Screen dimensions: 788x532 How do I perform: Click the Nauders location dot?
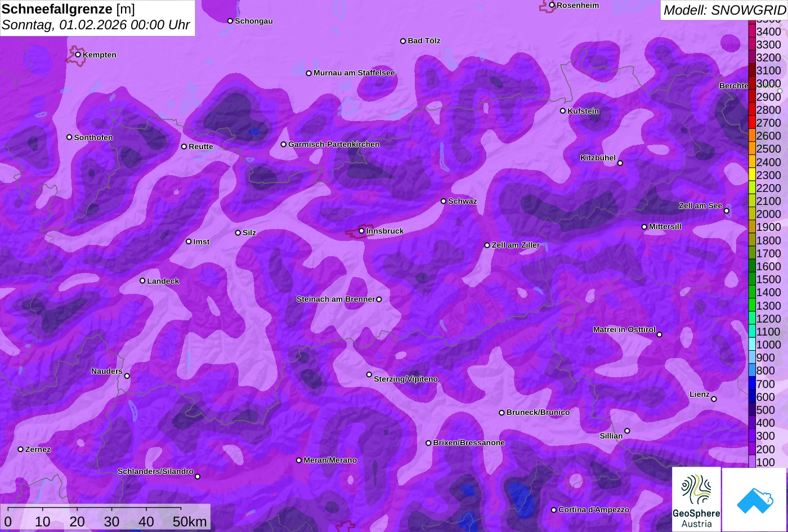click(x=127, y=376)
